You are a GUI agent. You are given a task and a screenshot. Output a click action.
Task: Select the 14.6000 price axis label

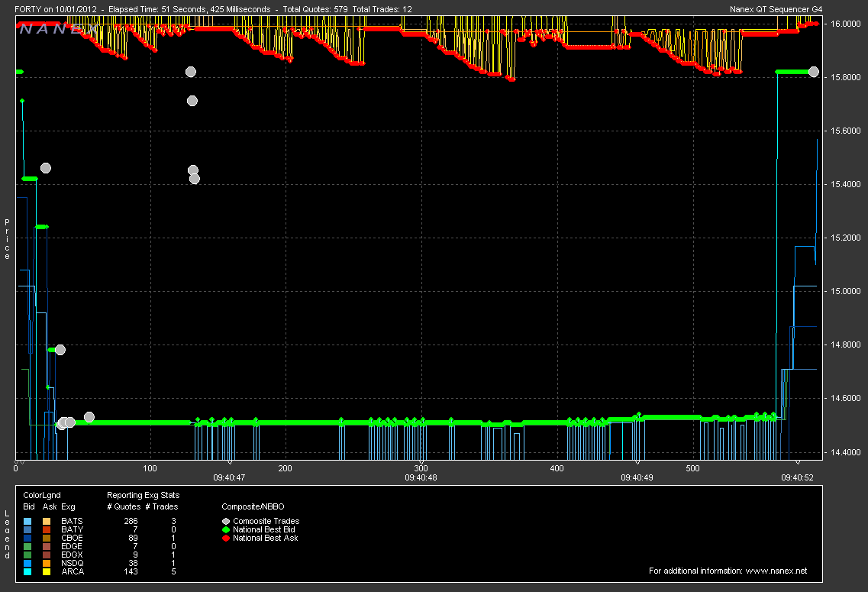pos(846,398)
